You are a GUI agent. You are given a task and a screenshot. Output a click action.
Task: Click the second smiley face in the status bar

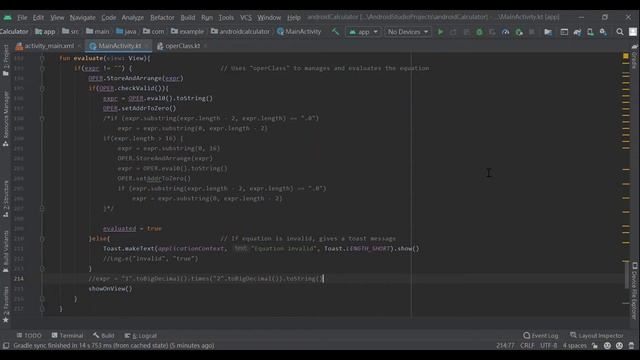[x=619, y=346]
